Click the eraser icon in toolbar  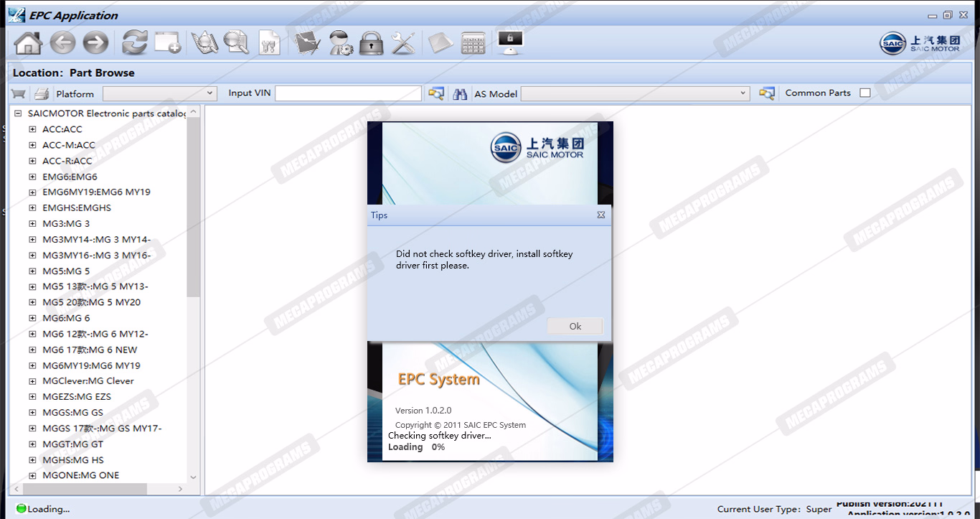point(440,43)
